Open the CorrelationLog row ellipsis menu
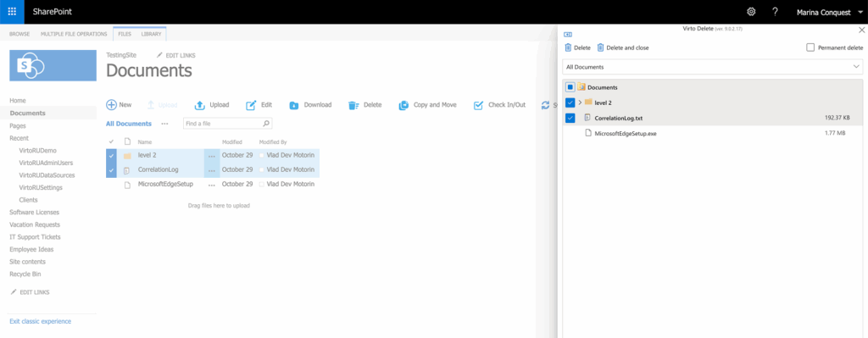868x338 pixels. pos(211,171)
